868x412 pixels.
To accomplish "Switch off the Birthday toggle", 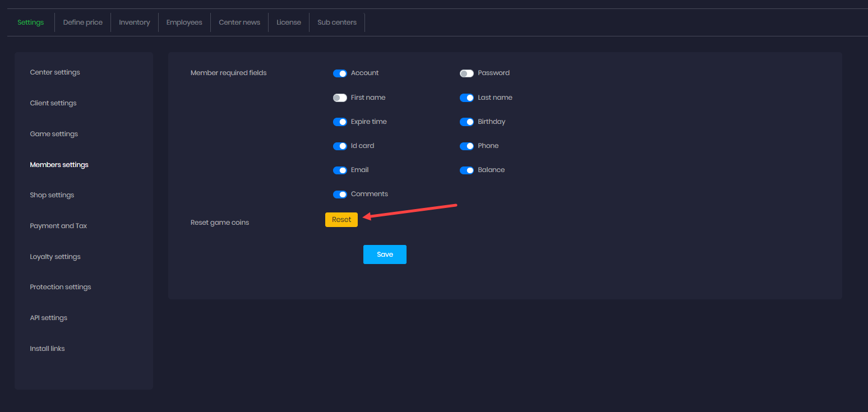I will [x=467, y=122].
